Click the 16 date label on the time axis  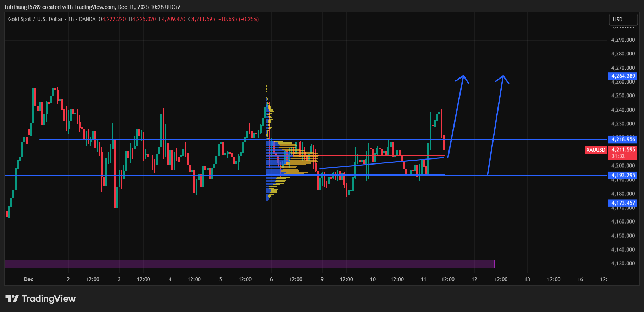(580, 279)
